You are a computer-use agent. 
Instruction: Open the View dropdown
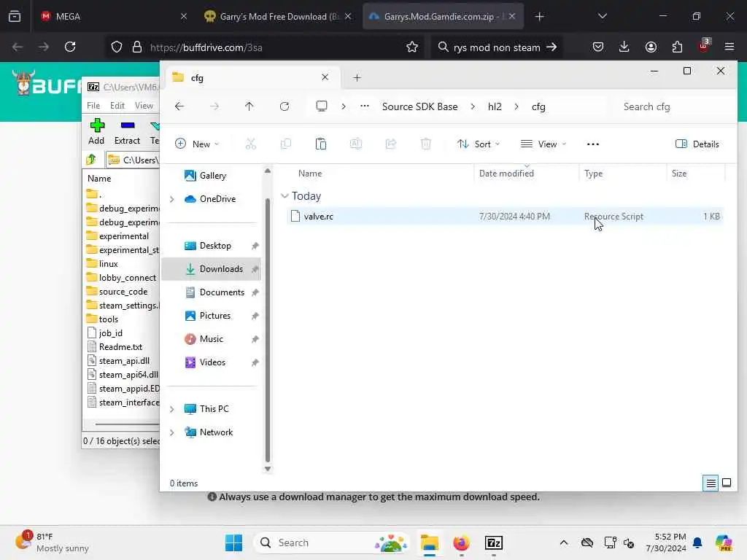pyautogui.click(x=543, y=144)
